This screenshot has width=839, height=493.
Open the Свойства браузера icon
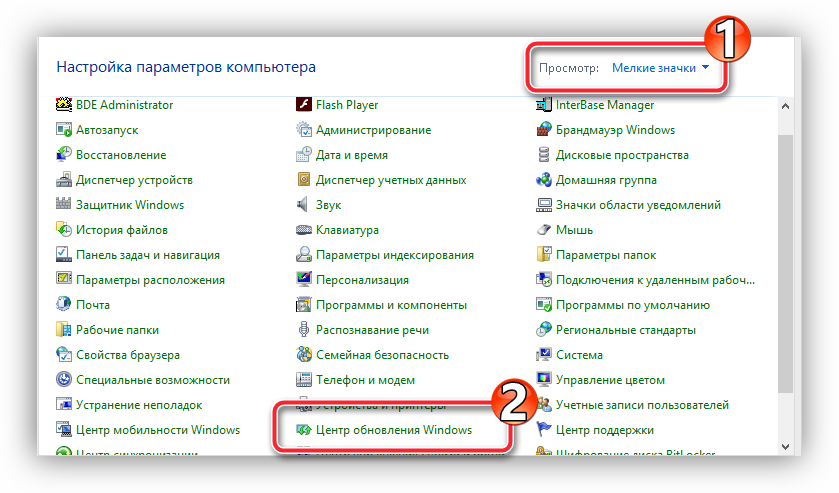(64, 354)
